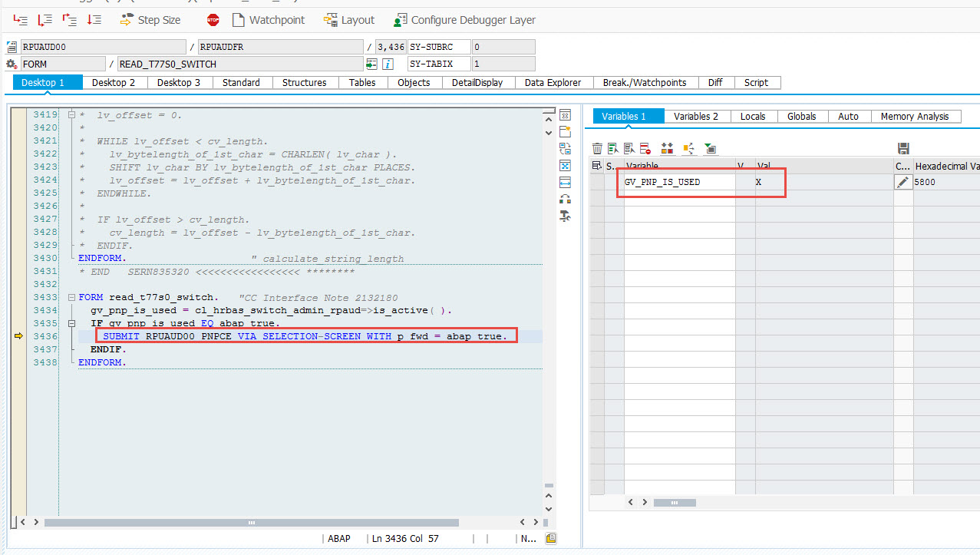Screen dimensions: 980x555
Task: Open the Data Explorer tab
Action: 553,82
